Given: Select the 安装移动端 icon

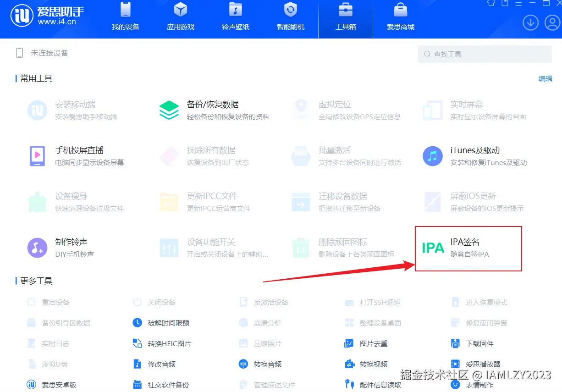Looking at the screenshot, I should click(x=37, y=110).
